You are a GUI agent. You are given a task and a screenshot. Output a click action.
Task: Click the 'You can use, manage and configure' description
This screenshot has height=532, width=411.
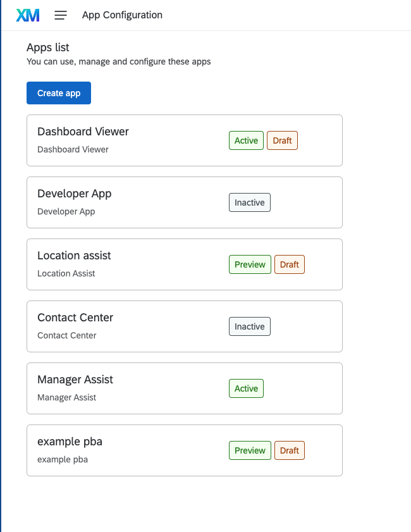tap(119, 62)
